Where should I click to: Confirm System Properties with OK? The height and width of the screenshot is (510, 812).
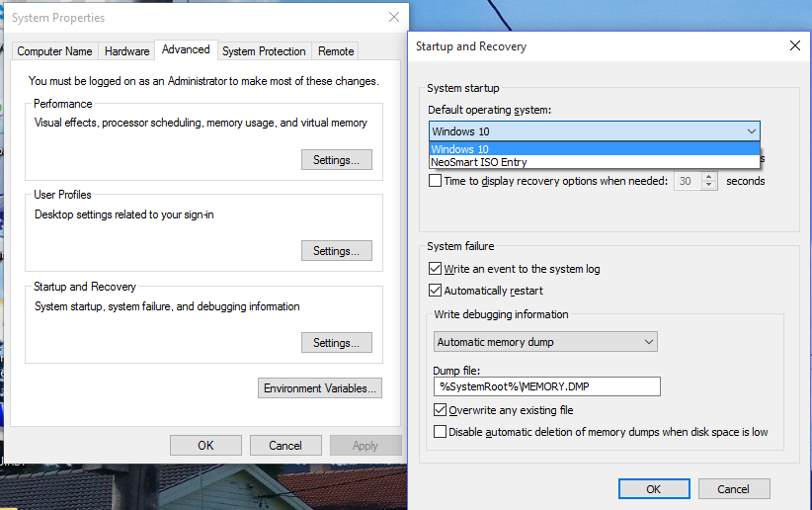click(205, 445)
